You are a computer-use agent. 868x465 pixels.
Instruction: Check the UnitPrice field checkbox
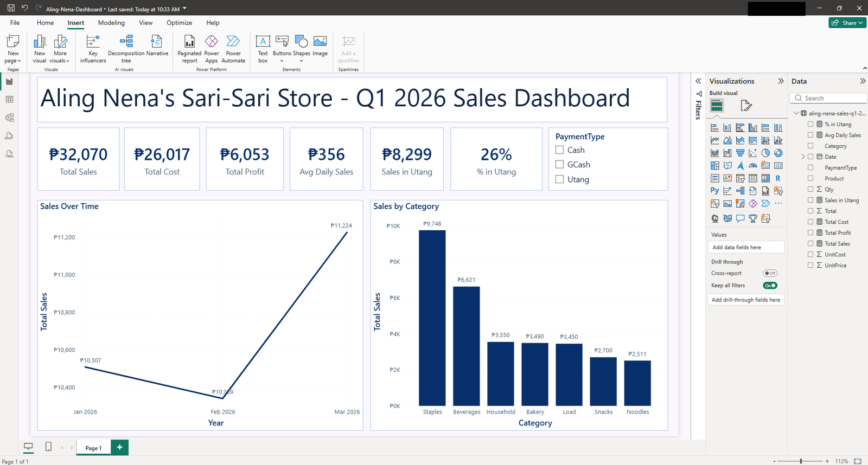[x=810, y=265]
